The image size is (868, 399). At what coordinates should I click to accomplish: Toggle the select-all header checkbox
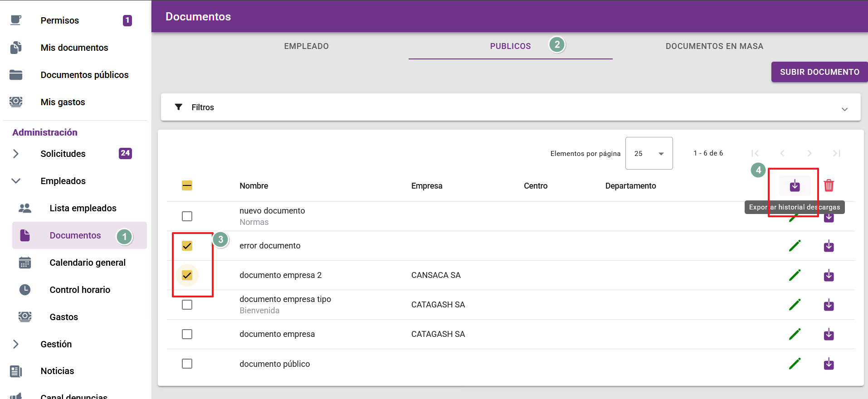187,185
